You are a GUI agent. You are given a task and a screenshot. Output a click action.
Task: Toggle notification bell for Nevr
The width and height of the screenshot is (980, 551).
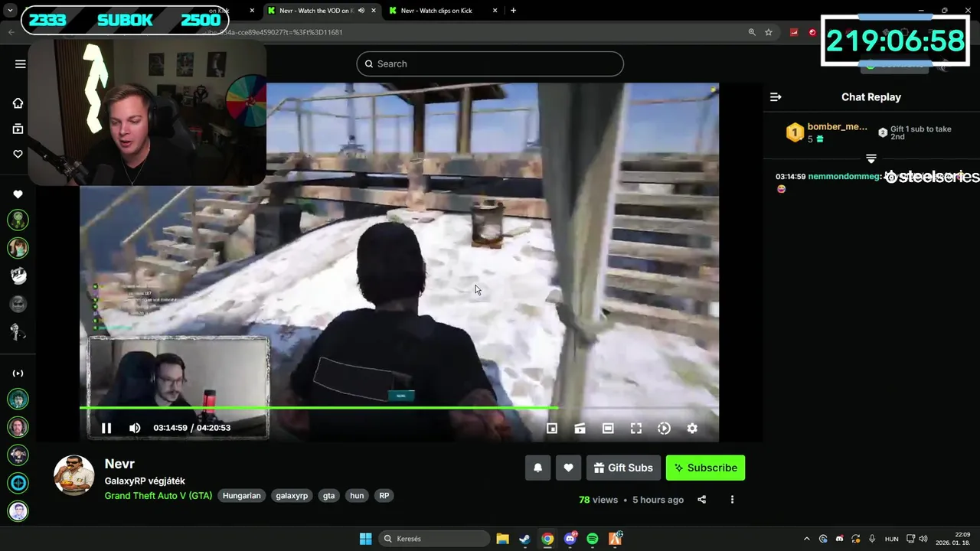538,468
